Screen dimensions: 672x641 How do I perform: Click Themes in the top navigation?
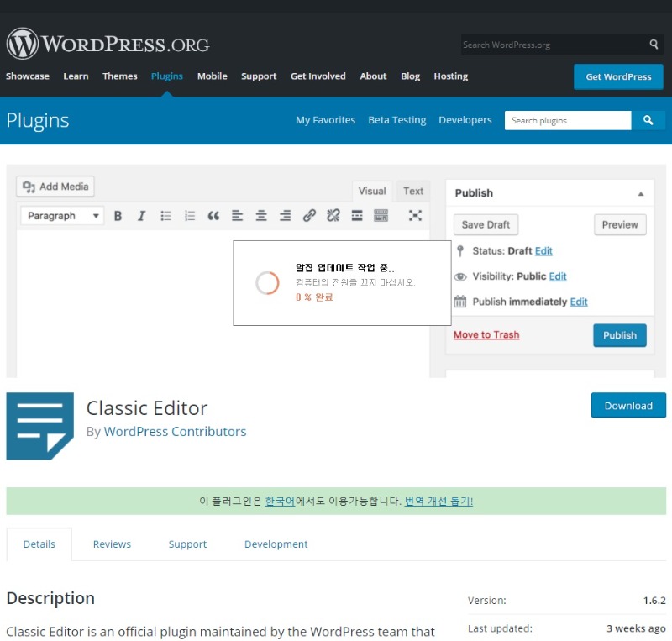(120, 76)
